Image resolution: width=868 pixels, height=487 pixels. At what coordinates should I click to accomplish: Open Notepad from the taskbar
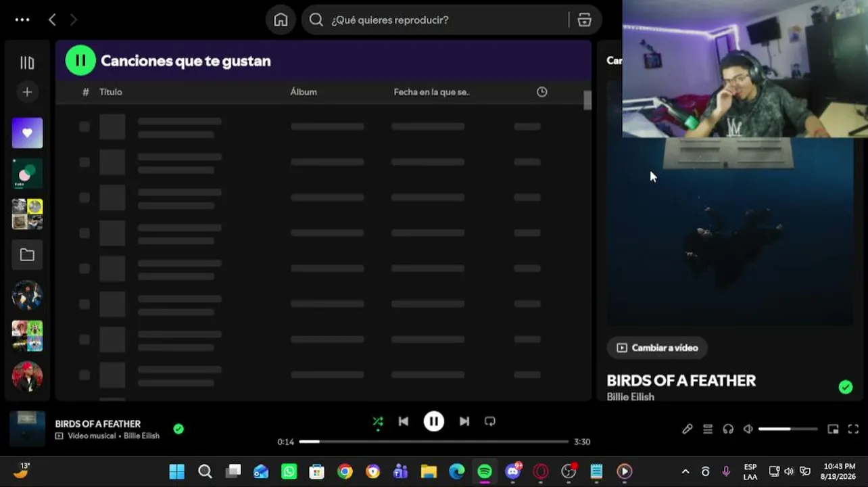(596, 471)
